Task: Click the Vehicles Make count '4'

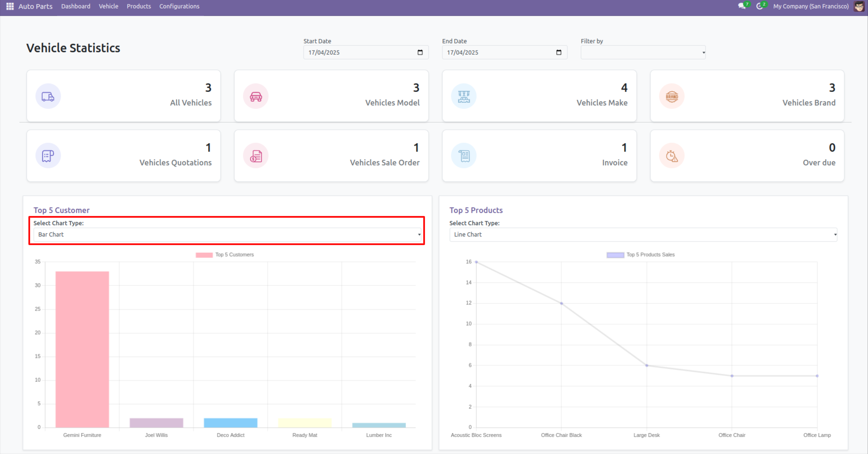Action: (624, 88)
